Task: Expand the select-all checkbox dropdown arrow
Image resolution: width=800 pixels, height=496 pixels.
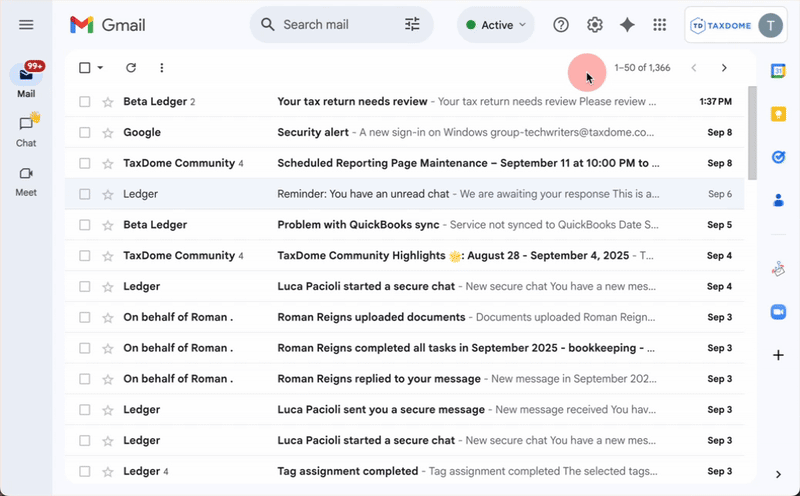Action: tap(100, 68)
